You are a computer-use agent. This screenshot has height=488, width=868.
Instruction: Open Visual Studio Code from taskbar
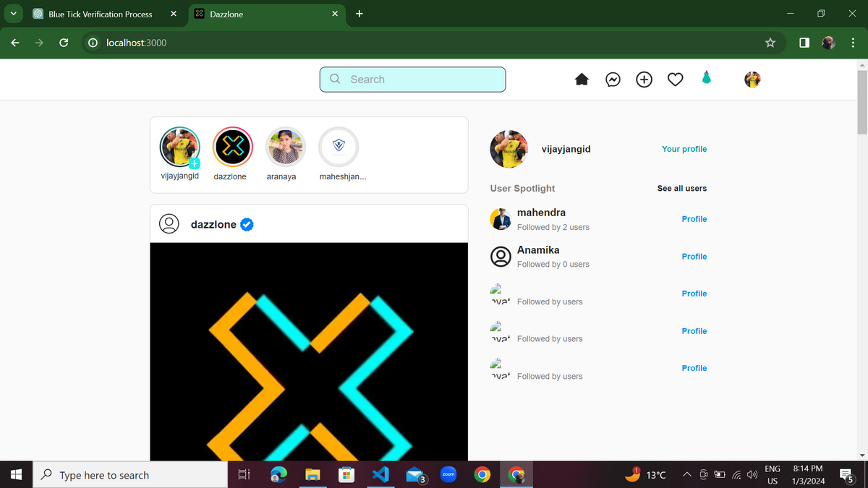tap(380, 475)
